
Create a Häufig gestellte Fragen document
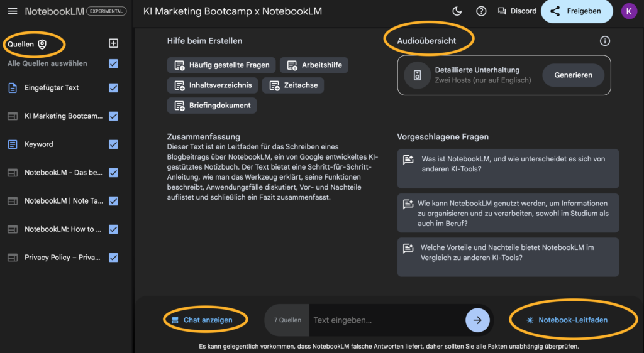pos(221,65)
